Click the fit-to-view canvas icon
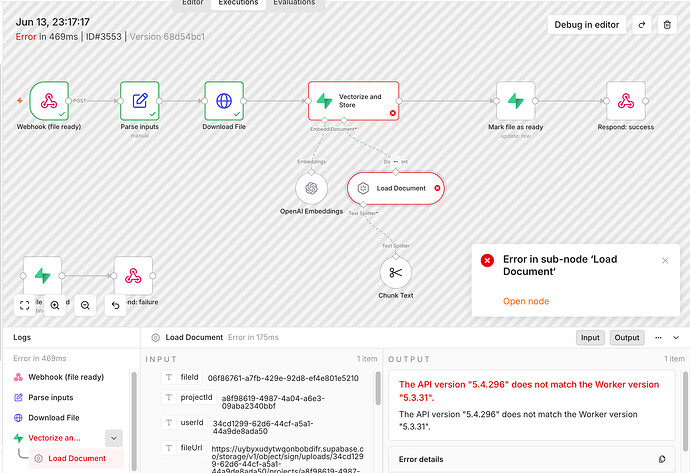 [25, 305]
